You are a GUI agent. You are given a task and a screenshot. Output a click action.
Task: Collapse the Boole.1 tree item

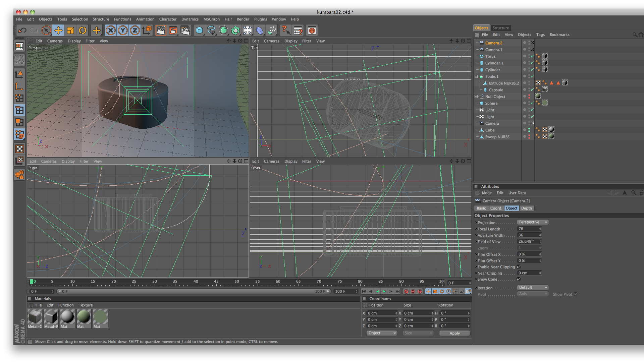(x=476, y=76)
